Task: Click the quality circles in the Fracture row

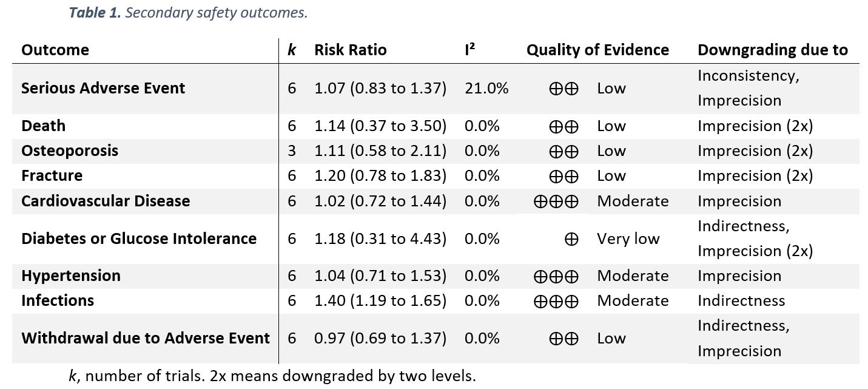Action: pos(564,176)
